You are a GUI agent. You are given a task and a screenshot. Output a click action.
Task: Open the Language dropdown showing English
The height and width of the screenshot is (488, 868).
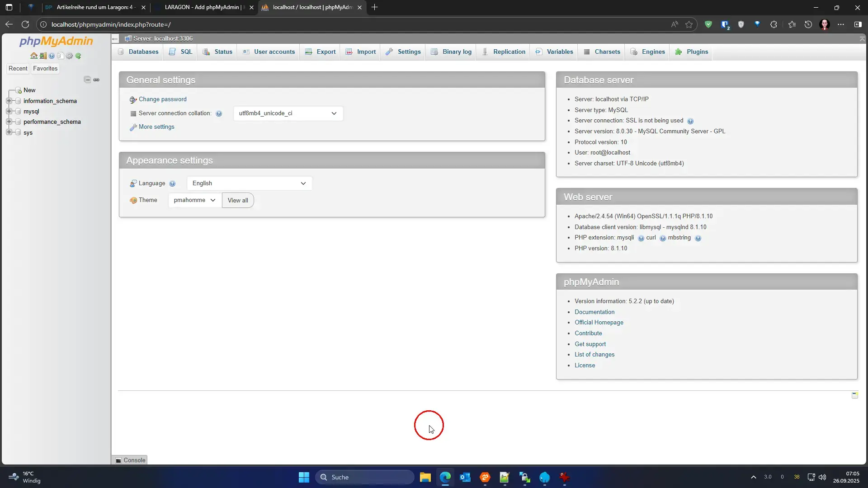click(249, 183)
